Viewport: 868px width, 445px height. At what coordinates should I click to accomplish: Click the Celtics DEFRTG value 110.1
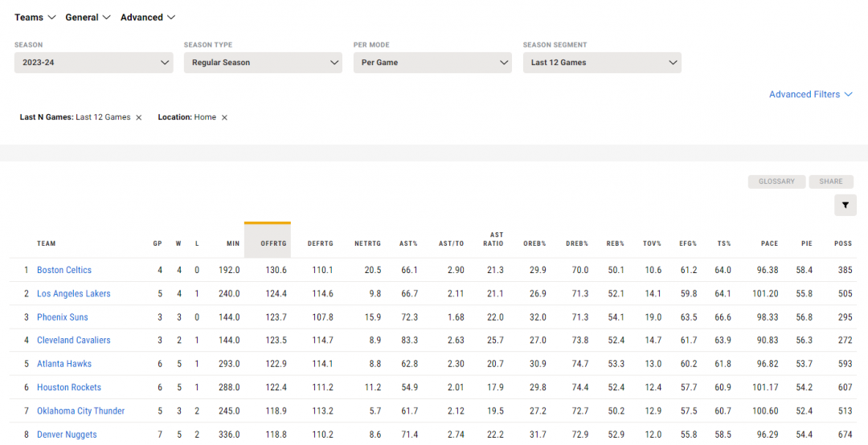(x=323, y=270)
